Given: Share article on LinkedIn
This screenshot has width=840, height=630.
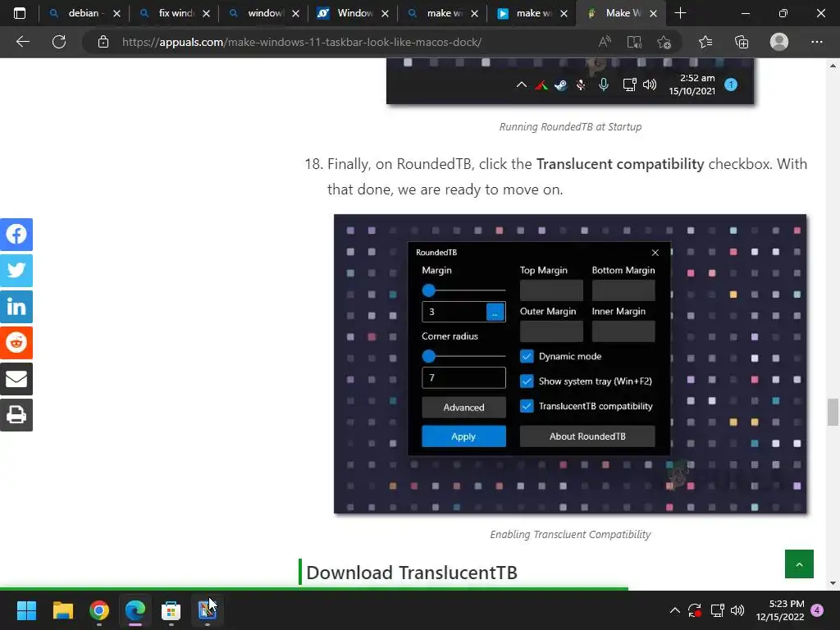Looking at the screenshot, I should click(x=16, y=307).
